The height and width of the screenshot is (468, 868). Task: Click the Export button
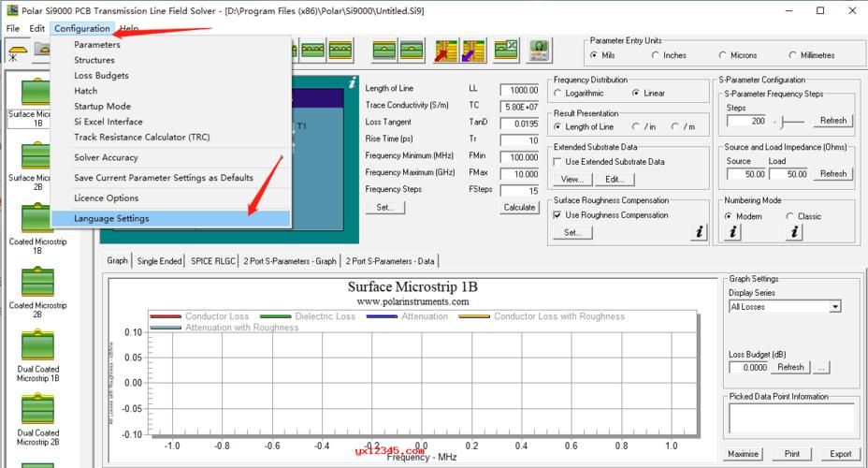(840, 454)
